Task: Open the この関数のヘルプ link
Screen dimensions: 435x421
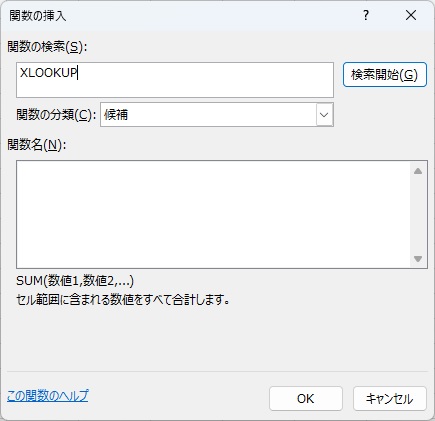Action: pos(48,396)
